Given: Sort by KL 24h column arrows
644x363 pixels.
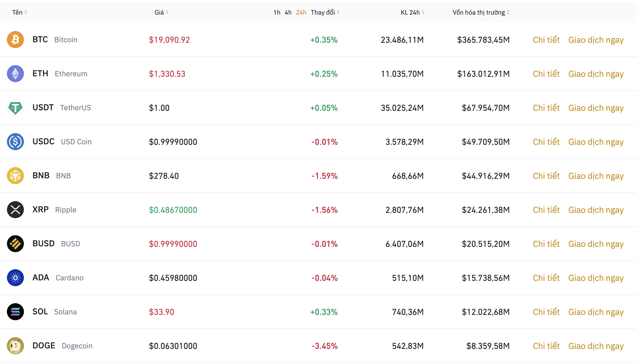Looking at the screenshot, I should point(423,12).
